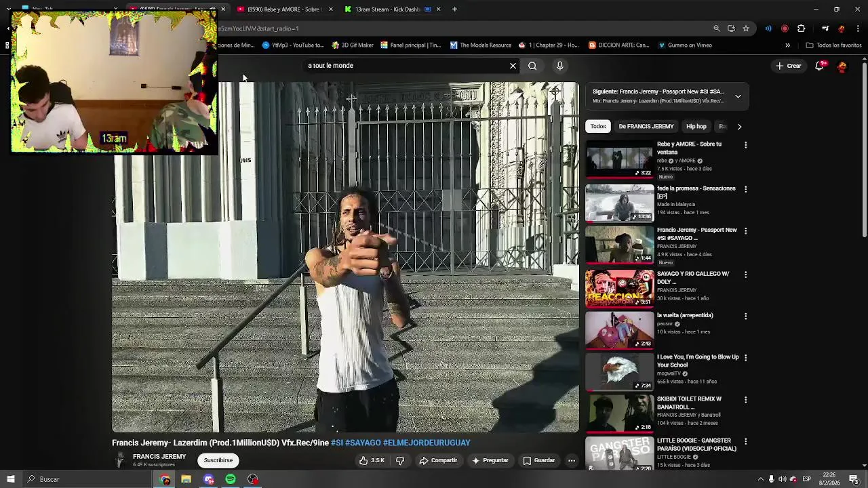The image size is (868, 488).
Task: Open the Crear button
Action: pos(789,66)
